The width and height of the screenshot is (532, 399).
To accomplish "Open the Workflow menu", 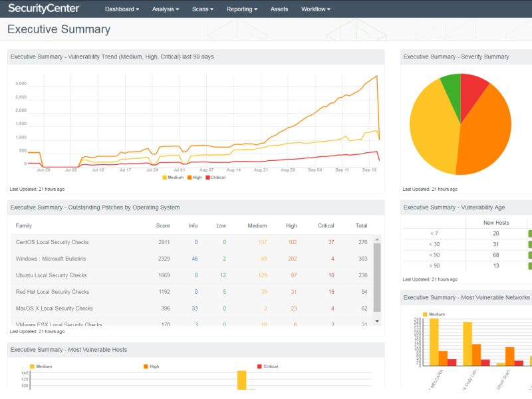I will click(315, 9).
